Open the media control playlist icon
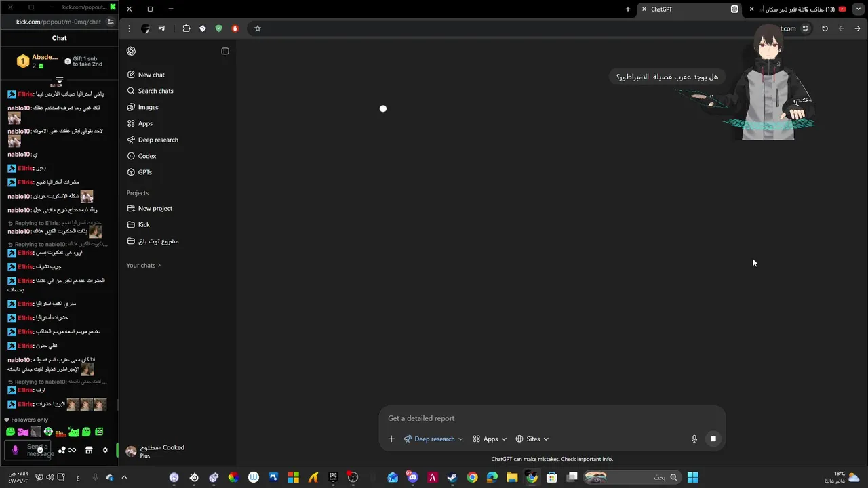This screenshot has height=488, width=868. click(x=162, y=28)
